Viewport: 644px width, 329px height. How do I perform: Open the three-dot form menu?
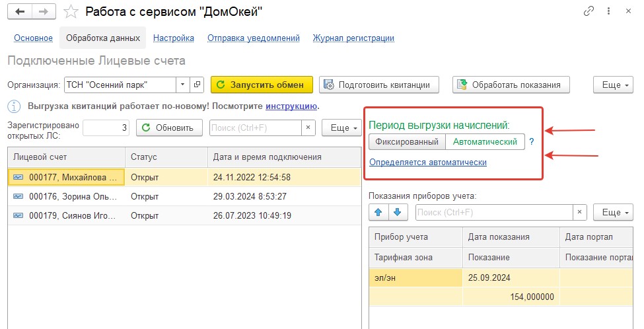click(x=608, y=11)
